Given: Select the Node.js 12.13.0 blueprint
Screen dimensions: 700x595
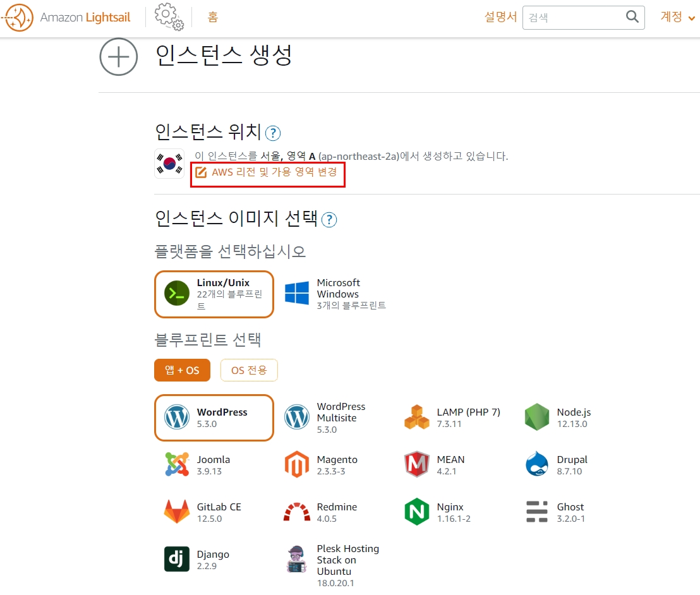Looking at the screenshot, I should pos(558,418).
